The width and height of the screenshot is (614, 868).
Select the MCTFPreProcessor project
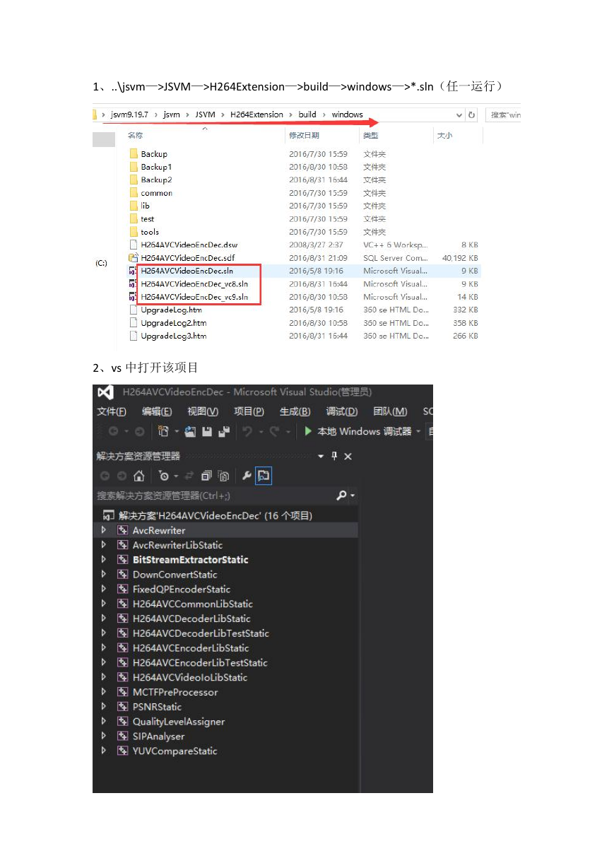coord(175,692)
